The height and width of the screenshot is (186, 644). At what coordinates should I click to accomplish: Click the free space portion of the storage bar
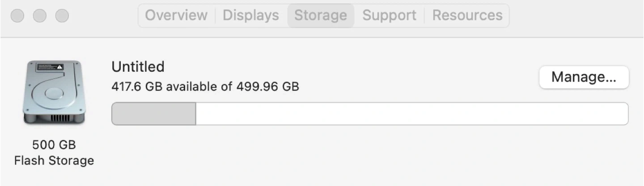click(x=411, y=114)
